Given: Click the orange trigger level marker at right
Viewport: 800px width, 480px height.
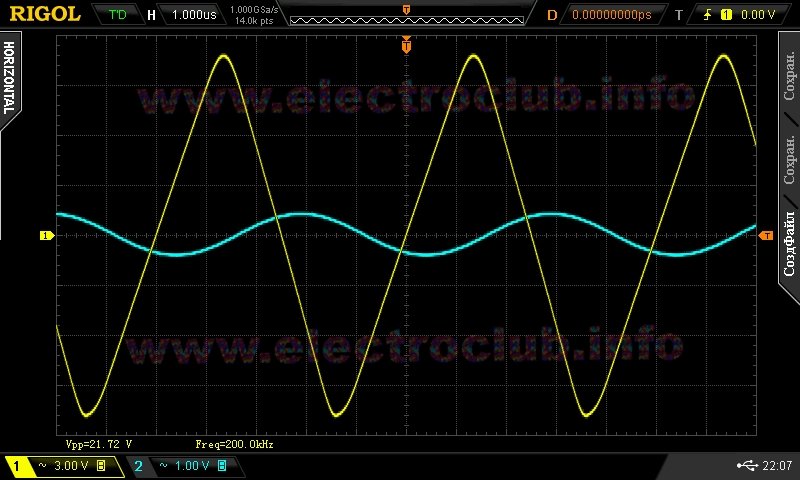Looking at the screenshot, I should [766, 235].
